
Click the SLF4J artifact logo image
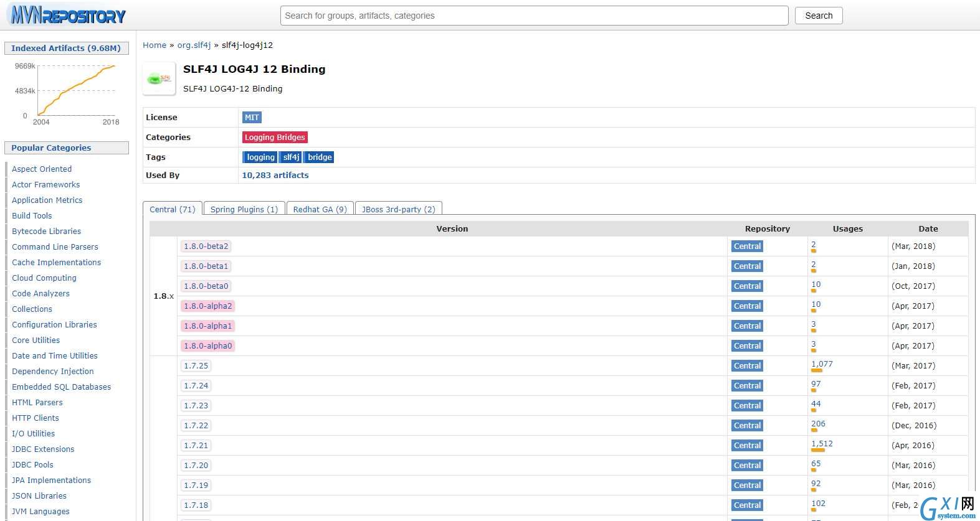(159, 78)
